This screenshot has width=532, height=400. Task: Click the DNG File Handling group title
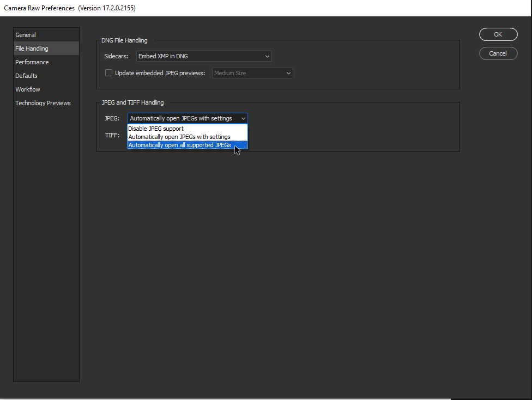124,40
